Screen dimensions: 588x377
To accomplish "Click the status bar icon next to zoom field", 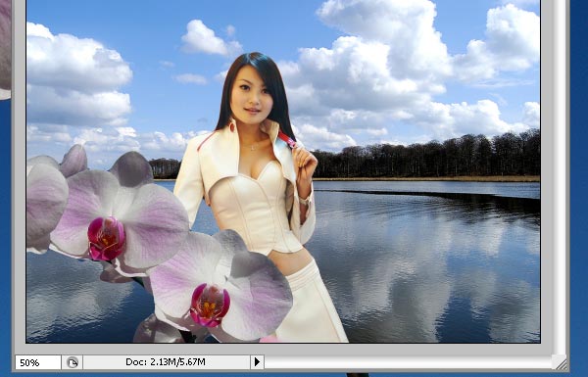I will tap(73, 362).
